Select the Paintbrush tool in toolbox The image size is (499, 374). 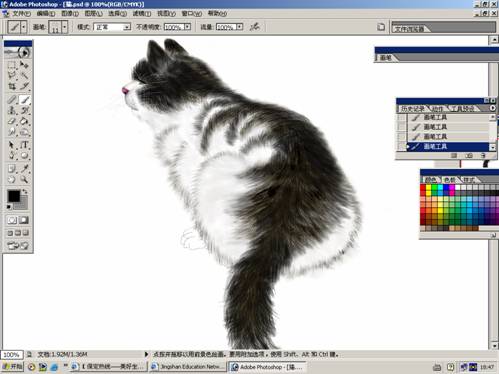click(24, 99)
